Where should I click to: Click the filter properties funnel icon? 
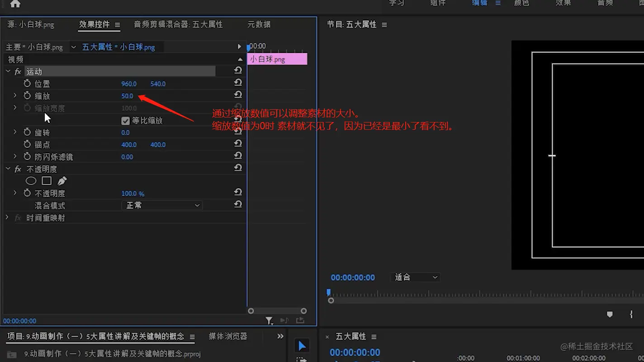269,320
